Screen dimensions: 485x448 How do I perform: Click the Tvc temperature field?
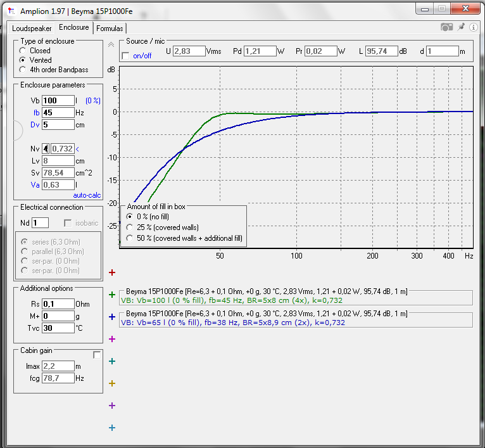click(x=58, y=328)
